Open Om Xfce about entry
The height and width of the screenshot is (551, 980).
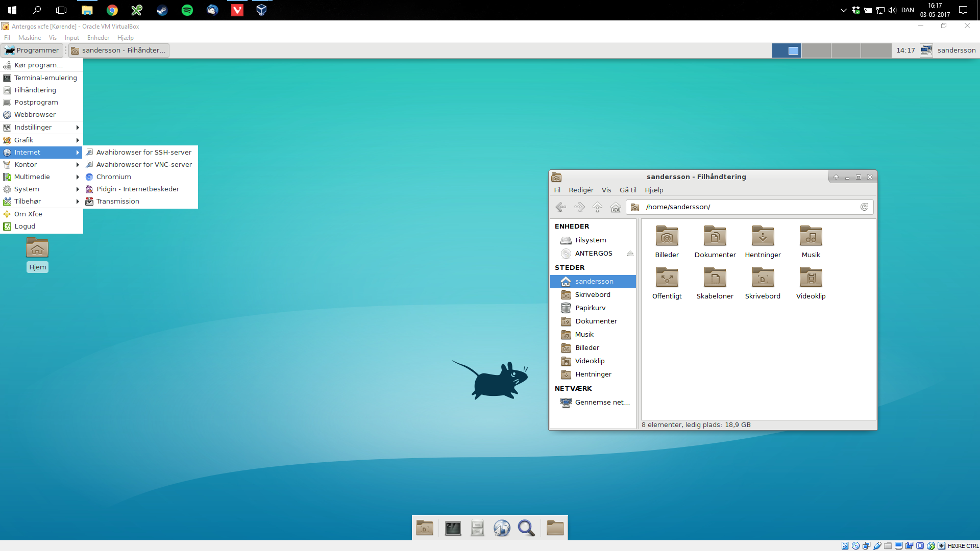pos(41,214)
